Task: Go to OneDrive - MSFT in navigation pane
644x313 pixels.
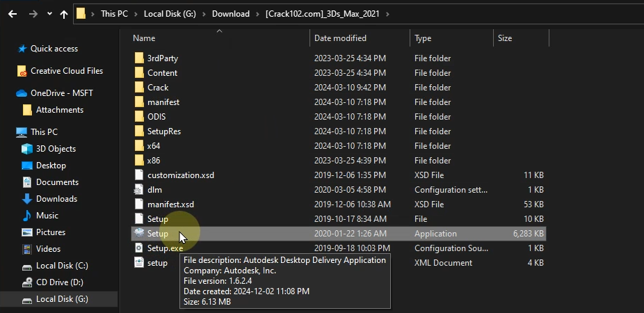Action: (61, 93)
